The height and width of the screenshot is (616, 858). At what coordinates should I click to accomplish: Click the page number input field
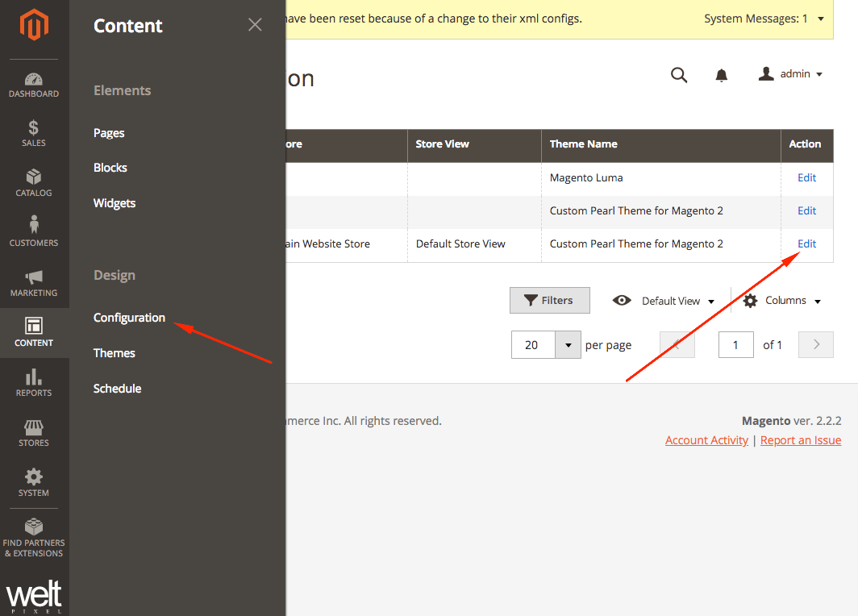pos(735,344)
